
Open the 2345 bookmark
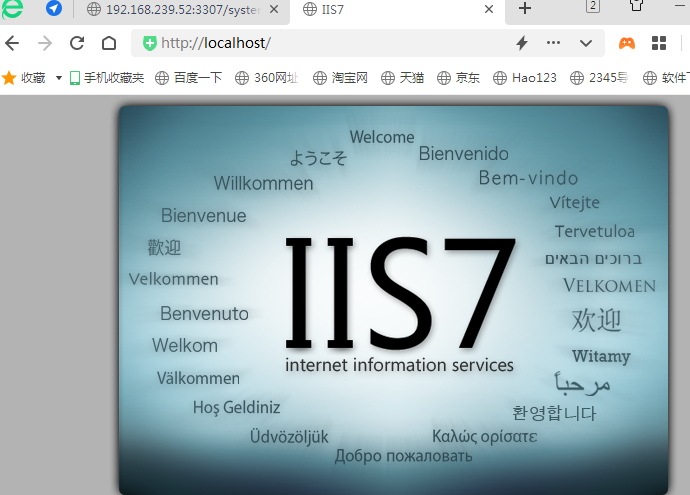pos(599,78)
